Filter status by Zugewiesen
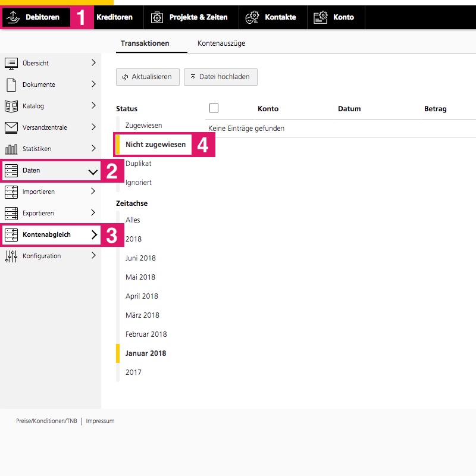Screen dimensions: 476x476 (x=143, y=126)
